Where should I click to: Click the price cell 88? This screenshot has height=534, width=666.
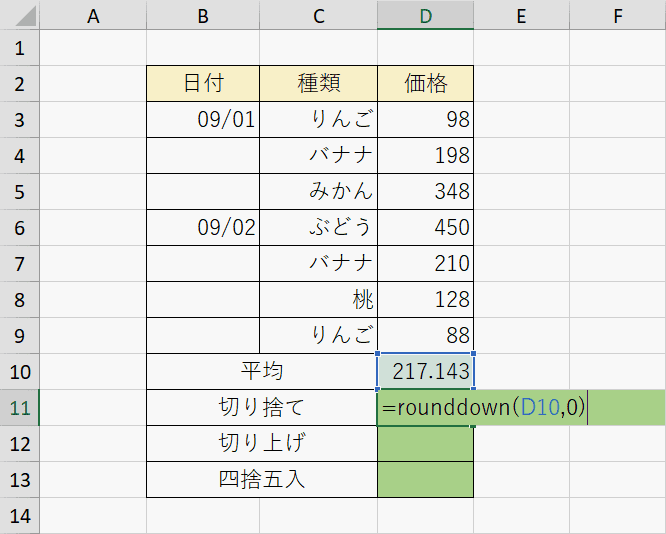coord(426,336)
